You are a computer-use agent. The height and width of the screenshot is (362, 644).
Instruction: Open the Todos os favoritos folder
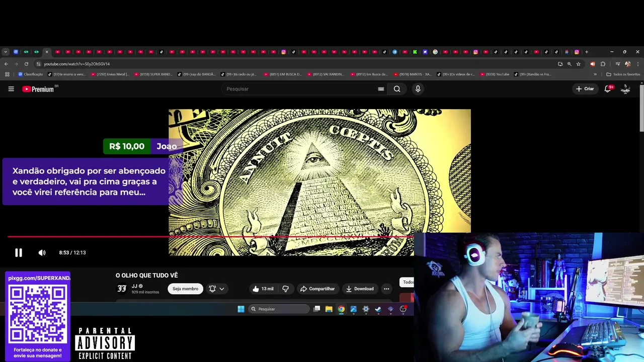[x=623, y=74]
